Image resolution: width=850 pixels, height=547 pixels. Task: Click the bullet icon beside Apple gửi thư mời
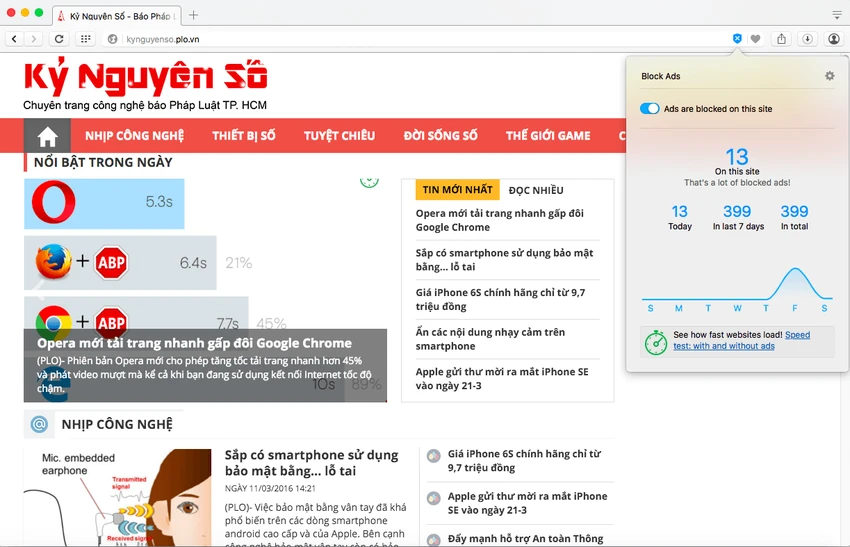[433, 498]
